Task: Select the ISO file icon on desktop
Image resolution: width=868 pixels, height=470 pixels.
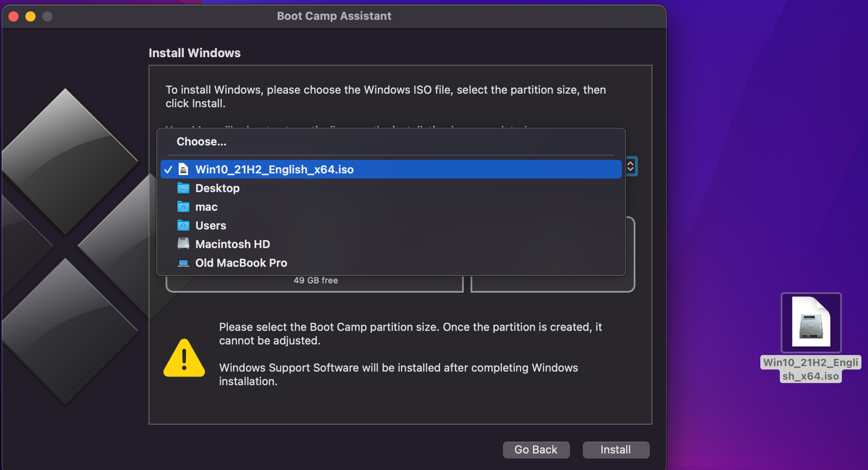Action: coord(811,322)
